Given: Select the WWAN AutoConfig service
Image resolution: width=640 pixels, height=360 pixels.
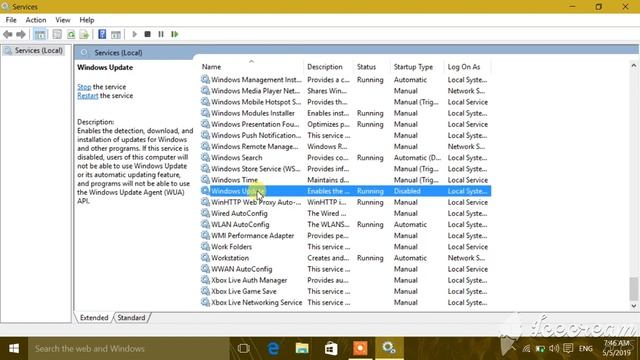Looking at the screenshot, I should [x=346, y=269].
